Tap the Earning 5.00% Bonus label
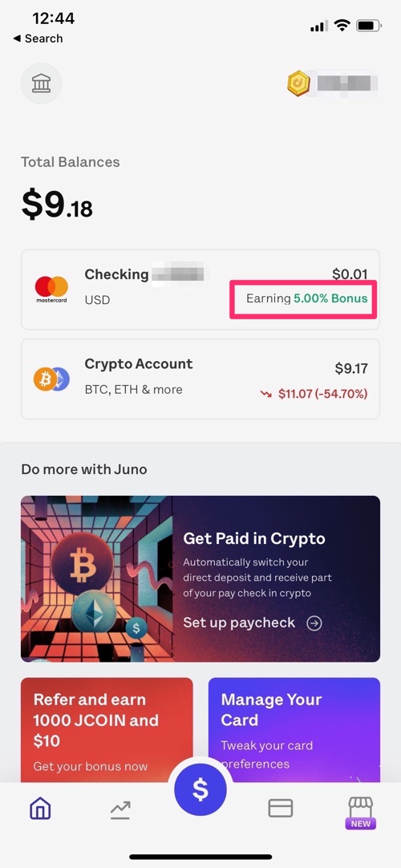Screen dimensions: 401x868 point(307,299)
